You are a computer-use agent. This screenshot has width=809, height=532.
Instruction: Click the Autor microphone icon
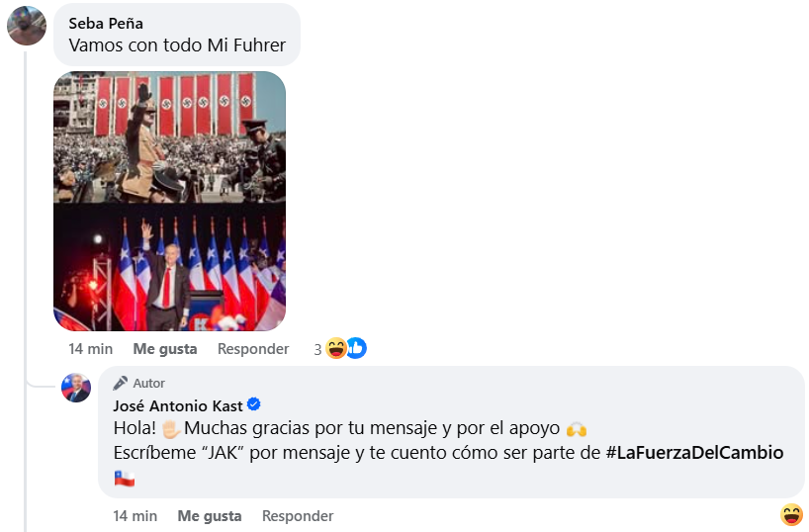121,383
